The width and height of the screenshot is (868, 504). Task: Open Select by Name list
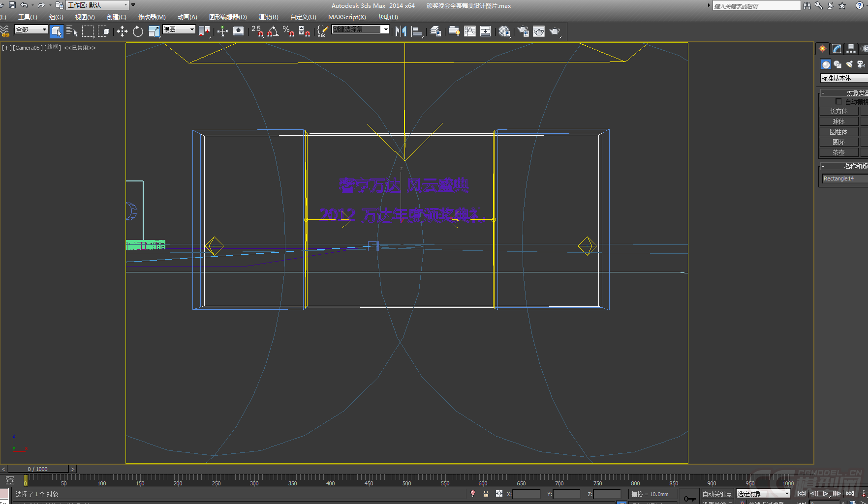(72, 31)
